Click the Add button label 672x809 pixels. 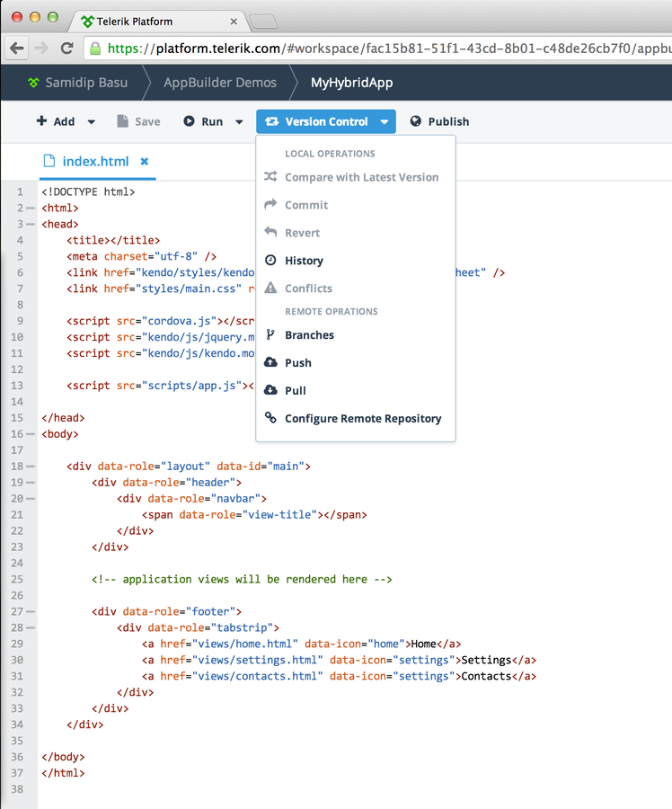coord(64,121)
